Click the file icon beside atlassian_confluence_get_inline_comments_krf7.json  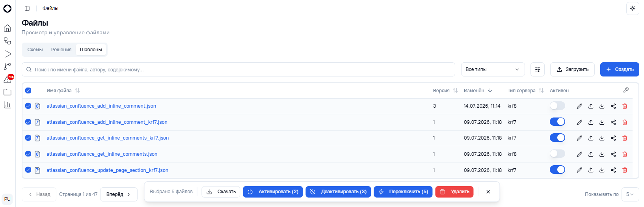point(37,138)
